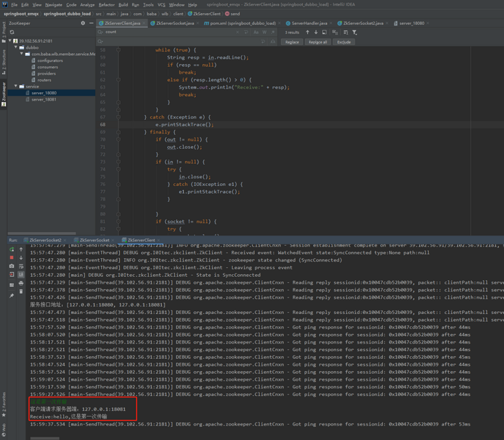This screenshot has height=440, width=504.
Task: Click the Exclude button
Action: coord(344,42)
